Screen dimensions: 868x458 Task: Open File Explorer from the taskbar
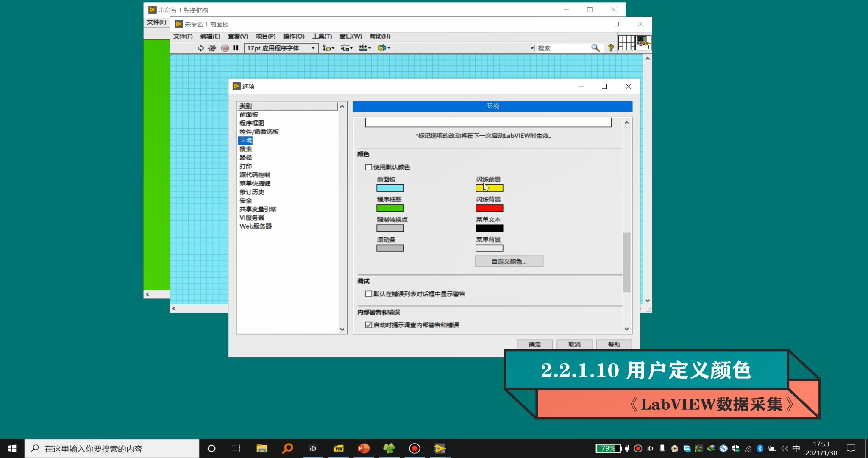[262, 448]
